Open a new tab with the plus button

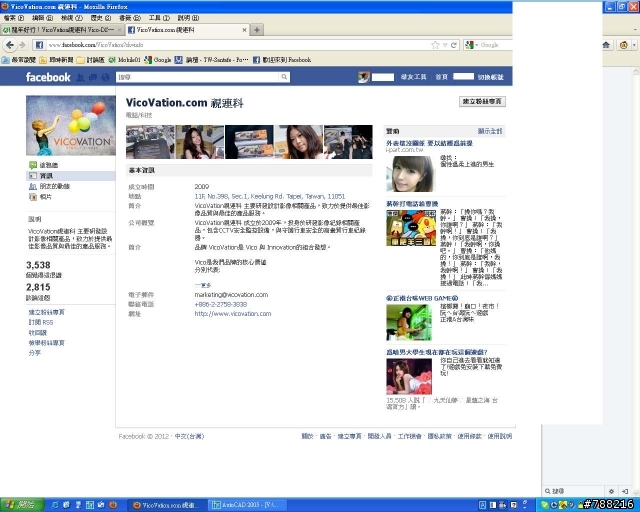click(257, 30)
